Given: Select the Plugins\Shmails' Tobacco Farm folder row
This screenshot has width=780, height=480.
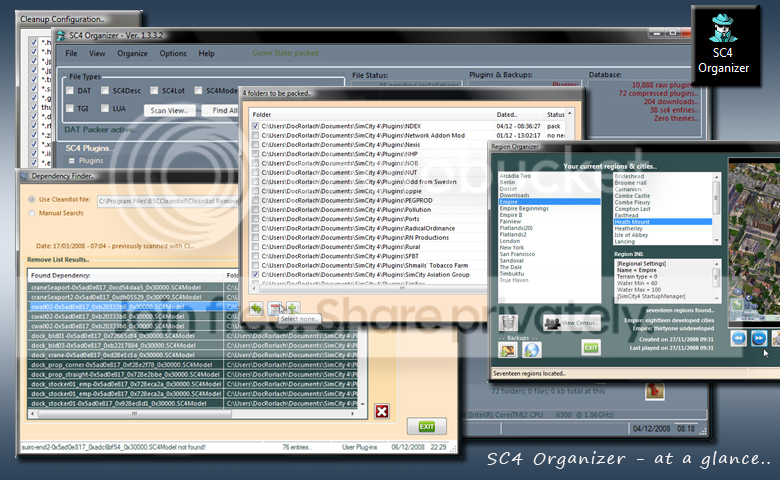Looking at the screenshot, I should pos(365,265).
